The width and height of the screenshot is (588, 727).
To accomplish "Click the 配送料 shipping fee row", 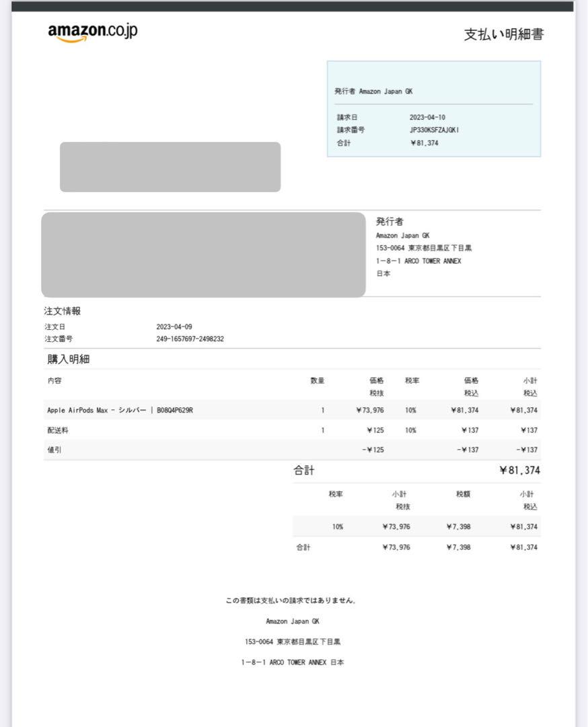I will 57,430.
